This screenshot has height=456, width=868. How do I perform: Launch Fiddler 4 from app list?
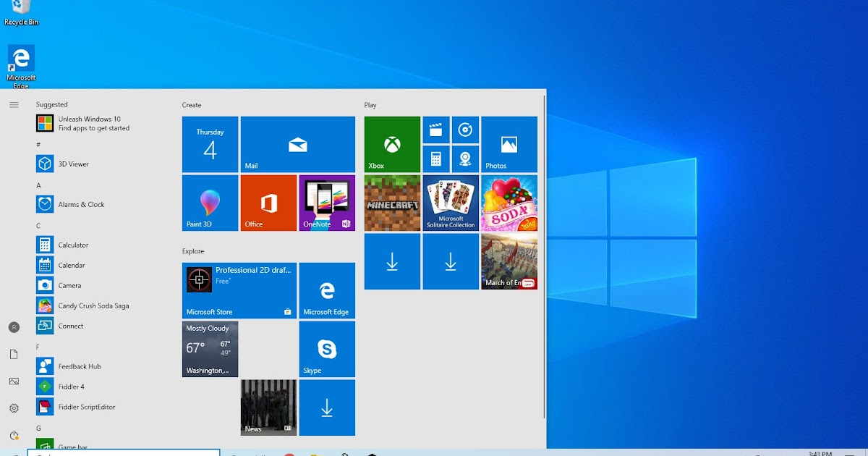[x=103, y=387]
